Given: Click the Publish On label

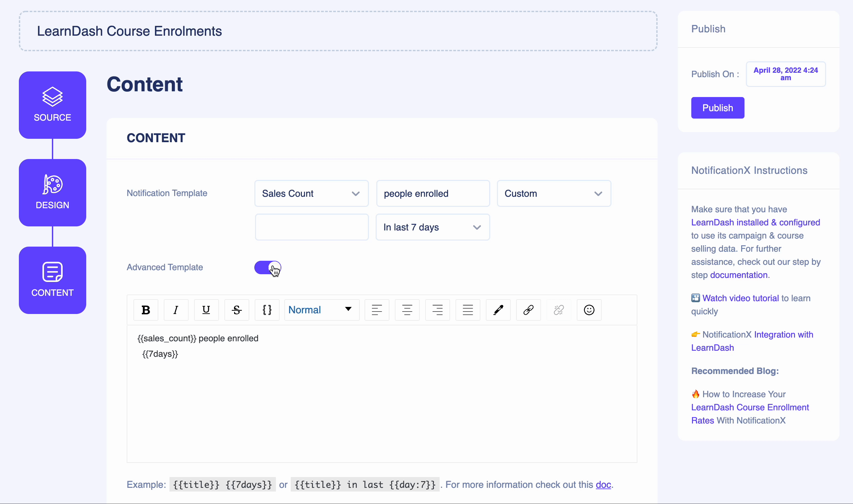Looking at the screenshot, I should pyautogui.click(x=715, y=74).
